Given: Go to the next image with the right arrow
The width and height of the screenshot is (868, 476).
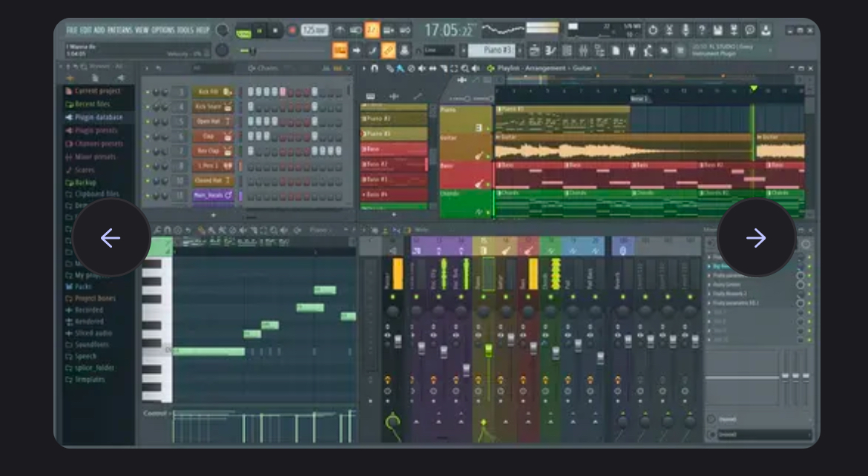Looking at the screenshot, I should pyautogui.click(x=756, y=238).
